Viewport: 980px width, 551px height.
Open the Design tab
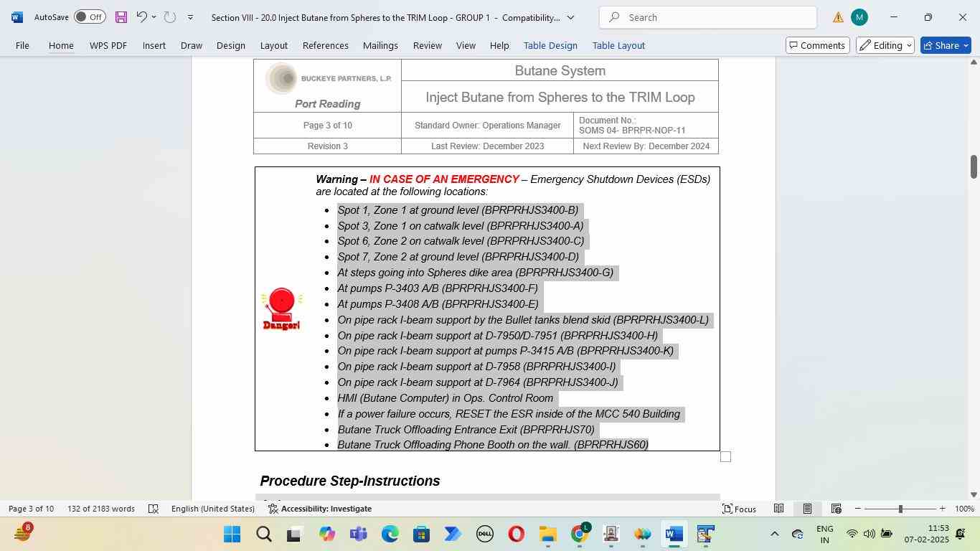[x=231, y=45]
